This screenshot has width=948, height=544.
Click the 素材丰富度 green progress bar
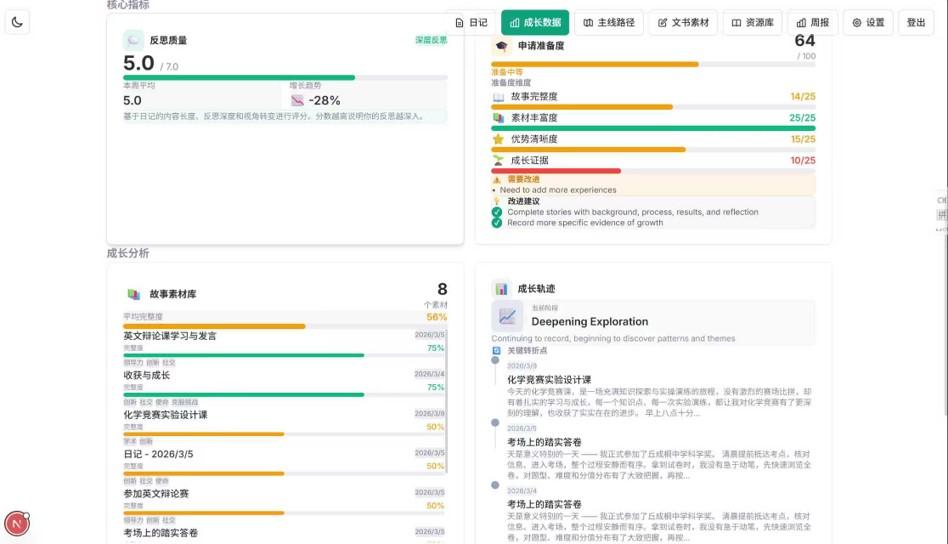tap(654, 128)
